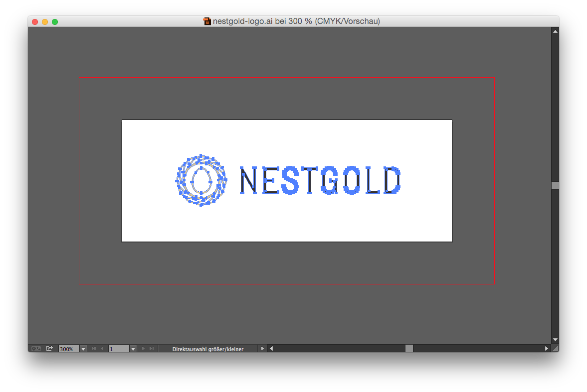The width and height of the screenshot is (587, 392).
Task: Click the letter D in NESTGOLD
Action: tap(392, 181)
